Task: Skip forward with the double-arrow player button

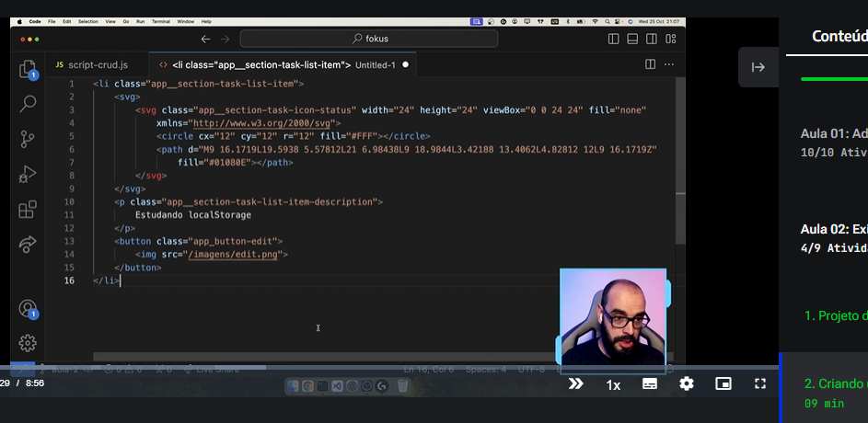Action: tap(575, 383)
